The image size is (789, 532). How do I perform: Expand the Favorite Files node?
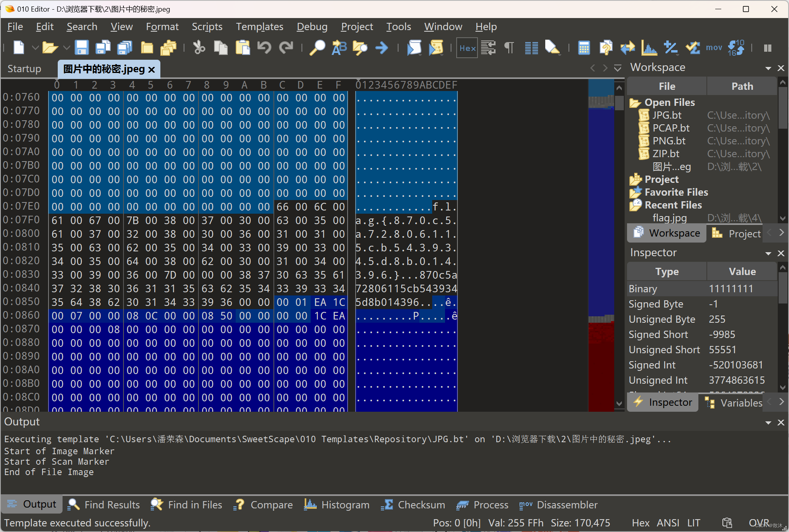point(635,192)
